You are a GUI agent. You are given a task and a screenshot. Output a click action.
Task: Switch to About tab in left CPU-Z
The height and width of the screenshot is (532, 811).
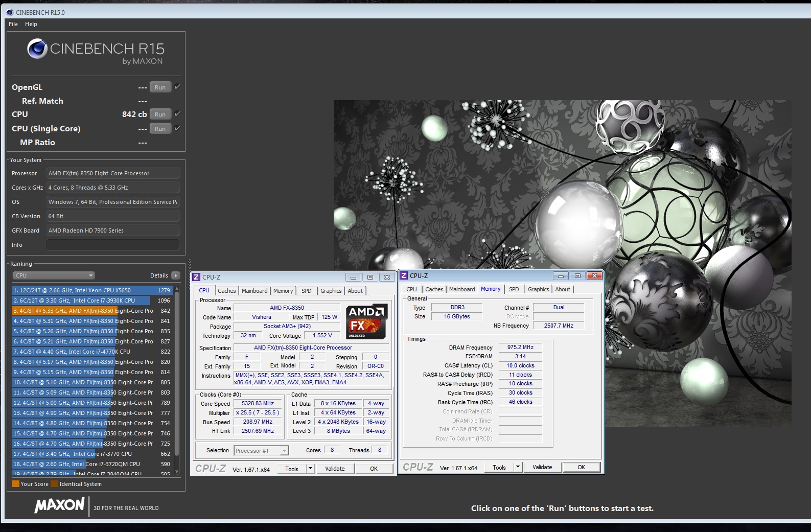pyautogui.click(x=355, y=291)
